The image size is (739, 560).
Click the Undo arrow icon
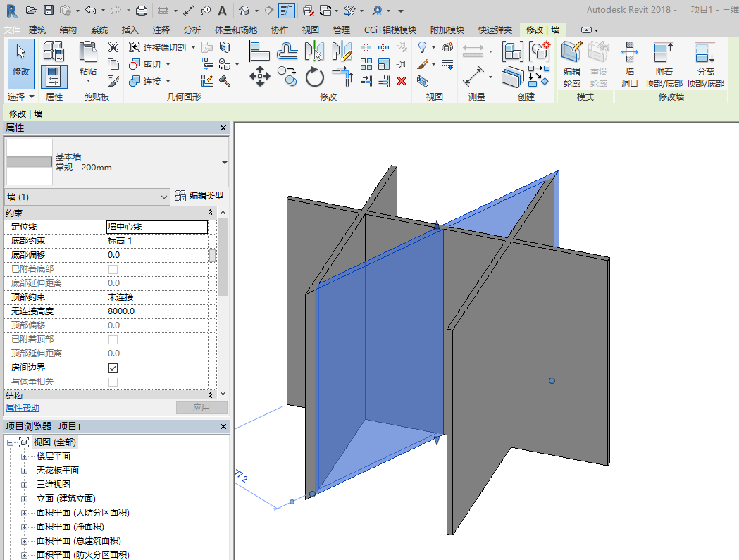(91, 11)
